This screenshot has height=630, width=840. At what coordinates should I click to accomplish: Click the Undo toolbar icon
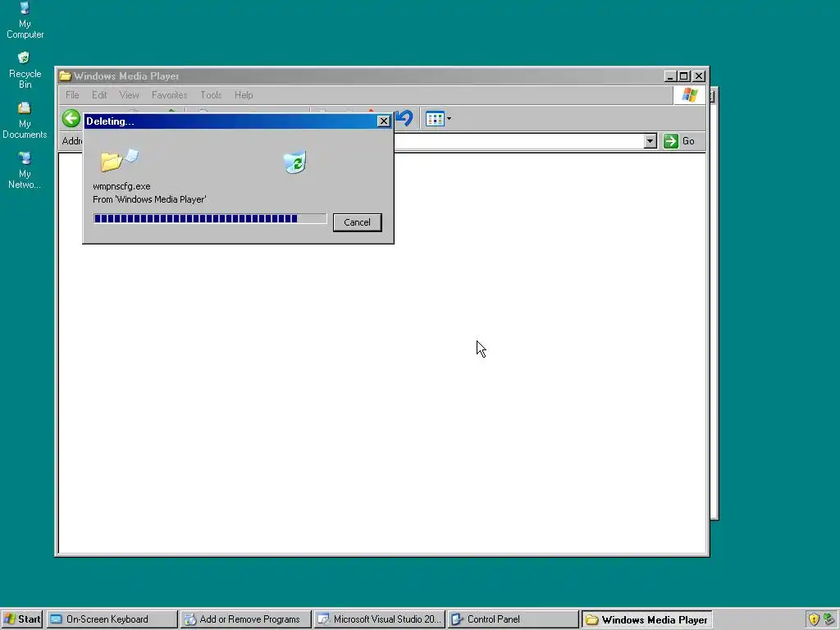pyautogui.click(x=404, y=118)
